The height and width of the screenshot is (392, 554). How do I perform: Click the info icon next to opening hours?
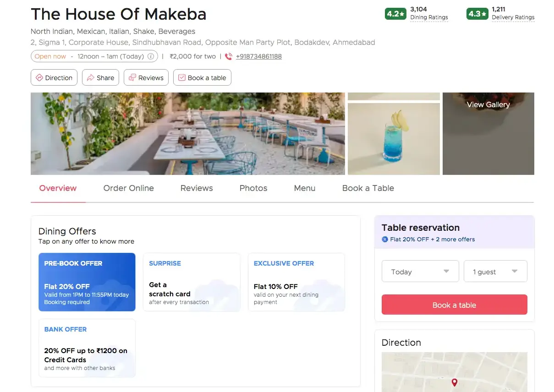150,57
